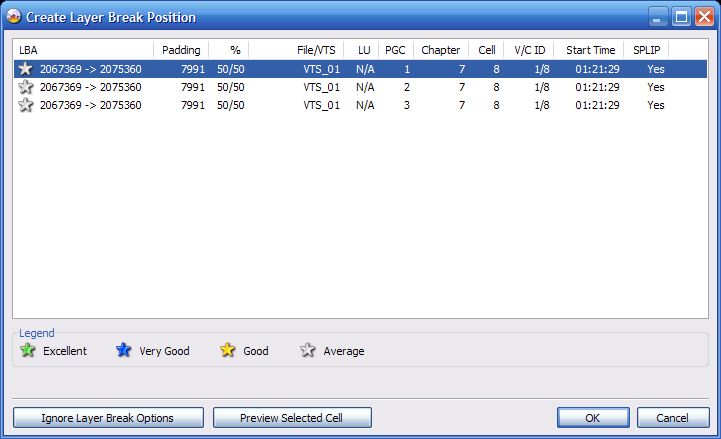The height and width of the screenshot is (439, 721).
Task: Click the blue Very Good star icon
Action: pos(124,351)
